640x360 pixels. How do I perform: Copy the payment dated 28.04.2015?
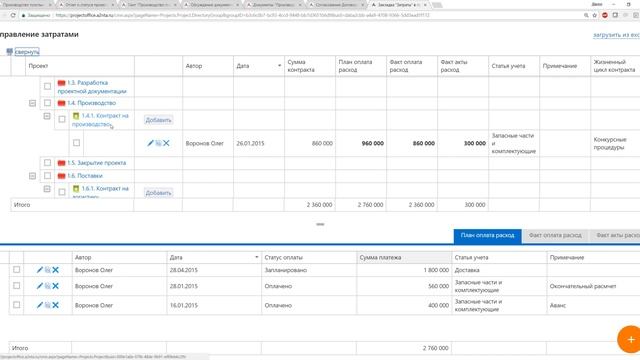click(x=48, y=270)
